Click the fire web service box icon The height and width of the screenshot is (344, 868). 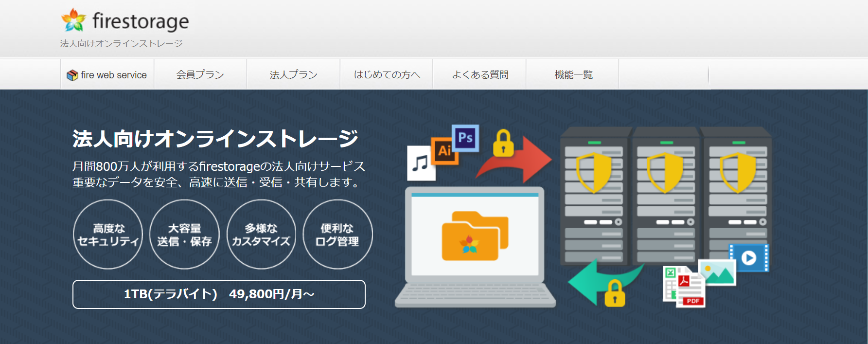(72, 75)
